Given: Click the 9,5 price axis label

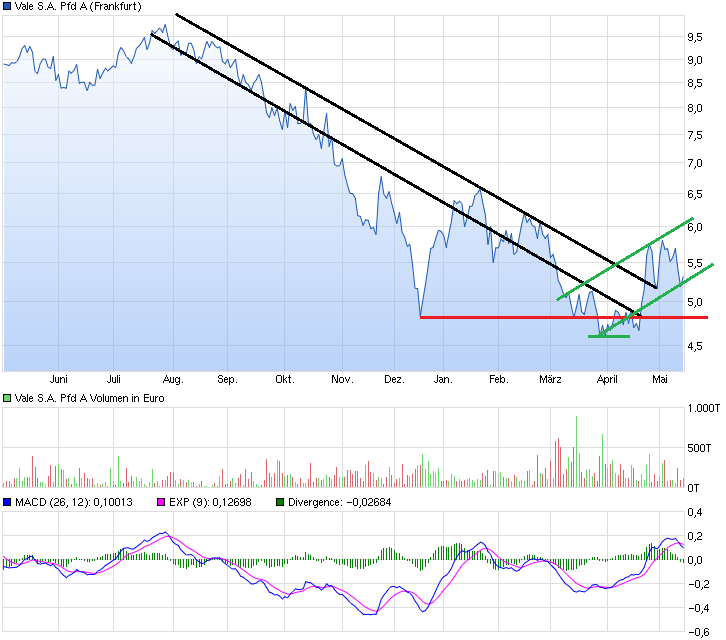Looking at the screenshot, I should click(694, 37).
